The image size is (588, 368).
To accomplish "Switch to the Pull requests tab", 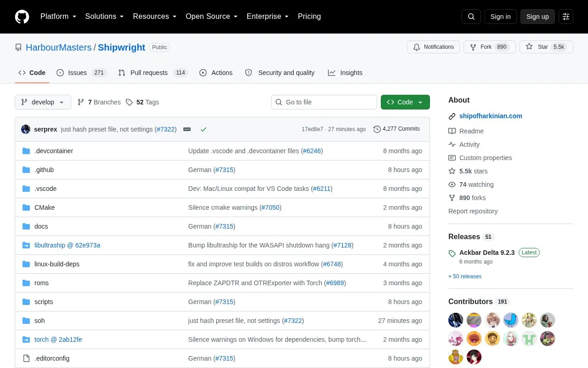I will tap(153, 73).
